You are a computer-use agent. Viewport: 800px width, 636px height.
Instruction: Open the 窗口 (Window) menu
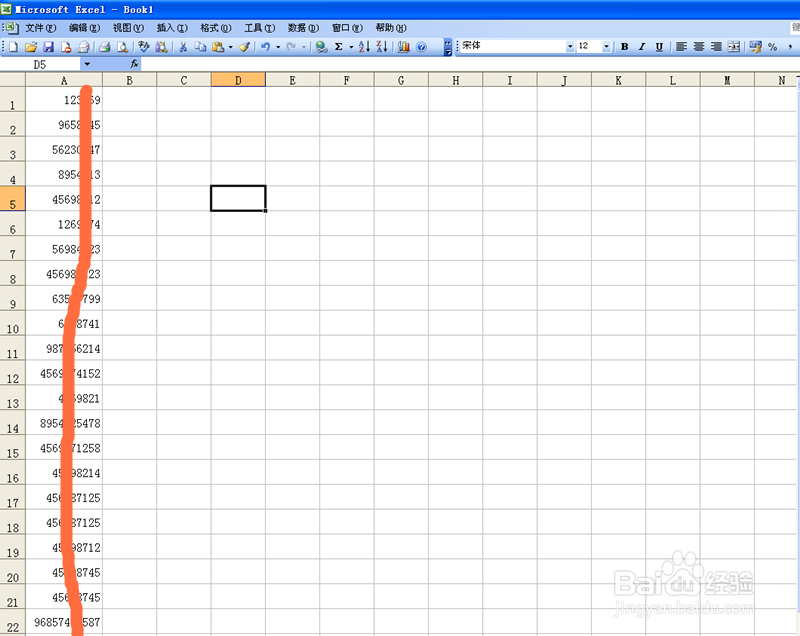click(347, 28)
